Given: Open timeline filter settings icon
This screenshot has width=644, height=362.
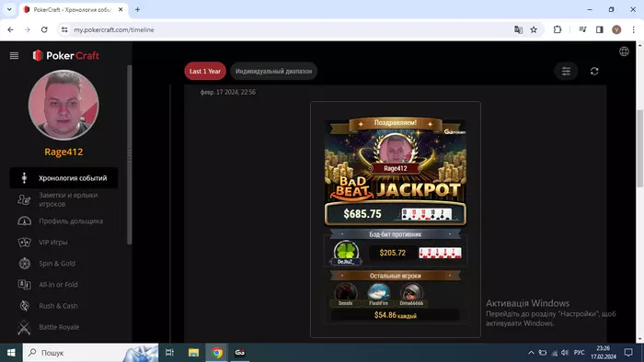Looking at the screenshot, I should (x=566, y=72).
